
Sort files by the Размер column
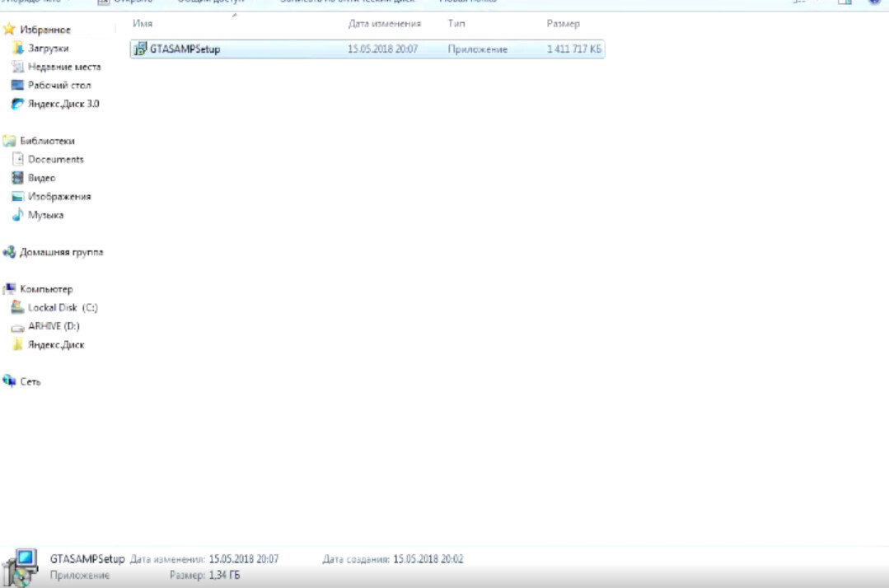click(x=563, y=24)
